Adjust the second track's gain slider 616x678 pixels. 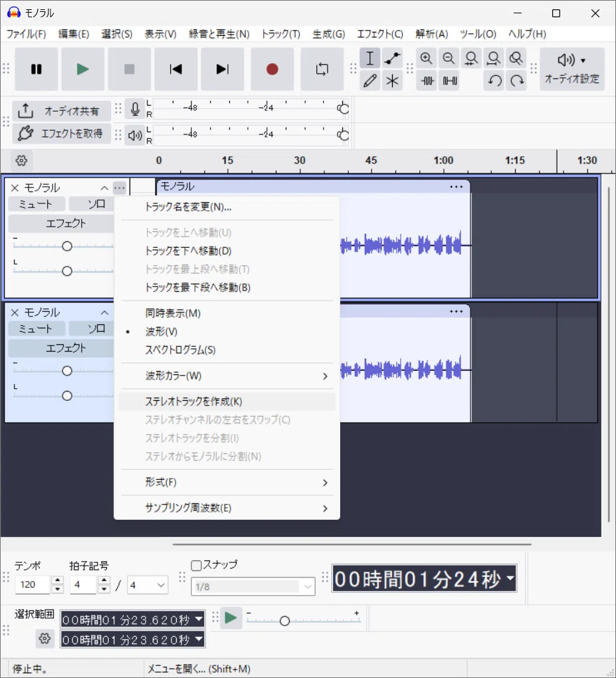click(x=67, y=370)
